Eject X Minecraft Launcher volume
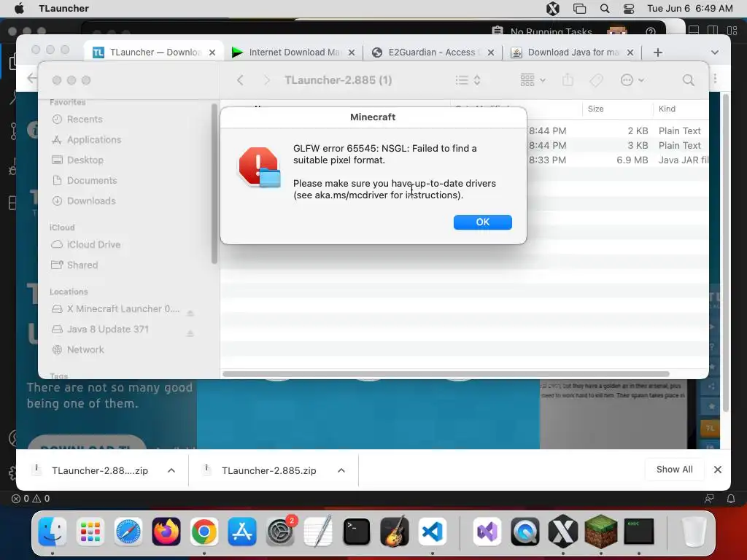 pos(190,313)
